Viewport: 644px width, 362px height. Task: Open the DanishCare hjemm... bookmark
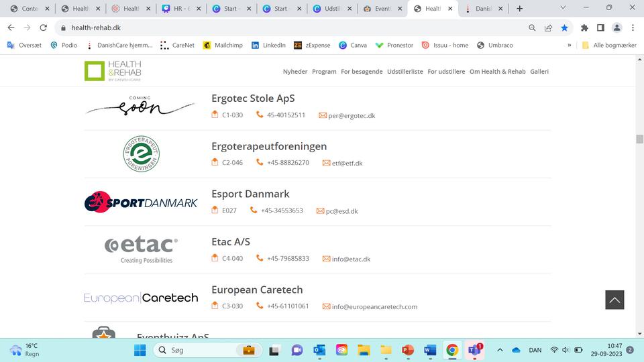coord(119,45)
